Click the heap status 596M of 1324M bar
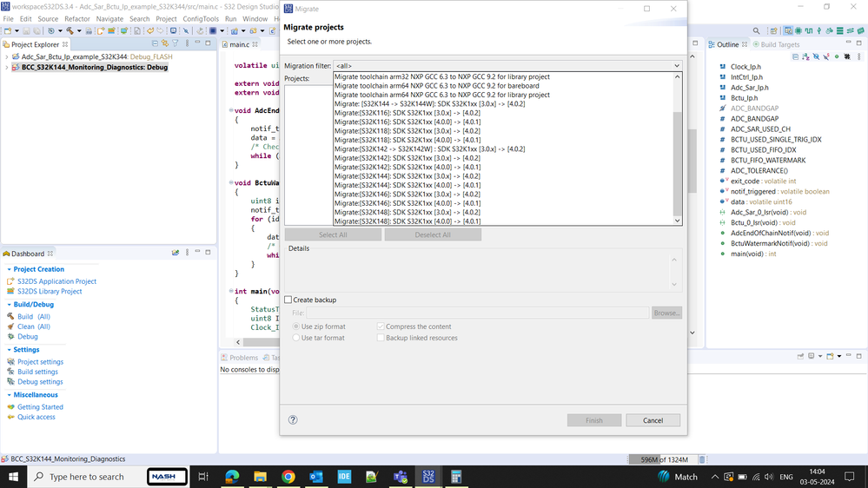Image resolution: width=868 pixels, height=488 pixels. (664, 459)
